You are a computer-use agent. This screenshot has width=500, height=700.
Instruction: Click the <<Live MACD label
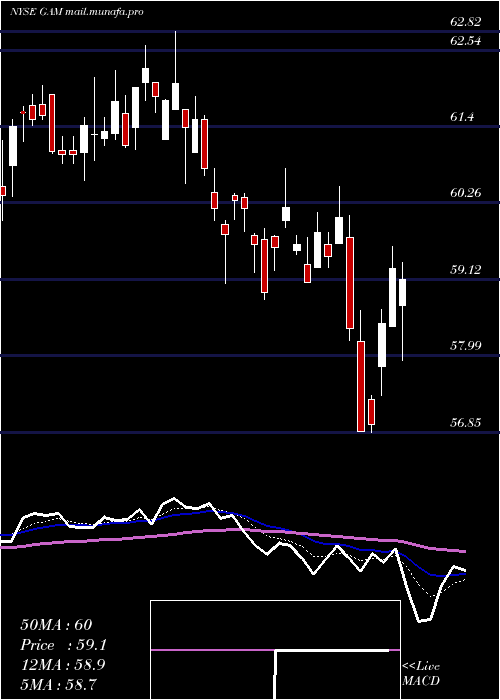pyautogui.click(x=421, y=673)
